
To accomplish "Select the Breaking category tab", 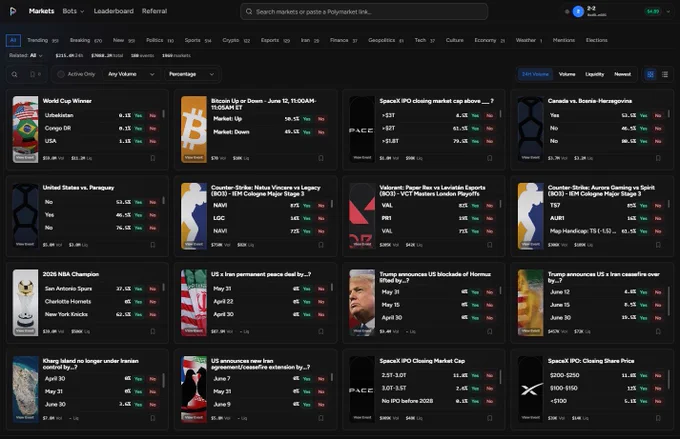I will click(x=86, y=40).
